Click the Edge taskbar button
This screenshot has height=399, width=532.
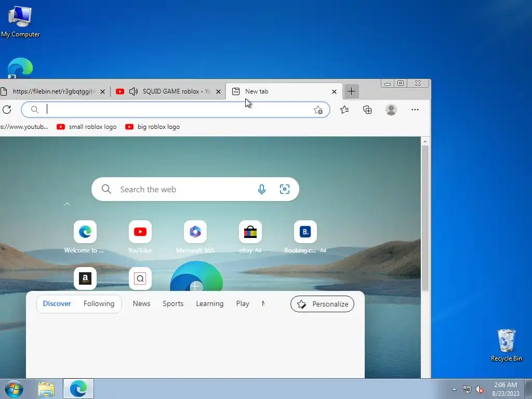78,389
